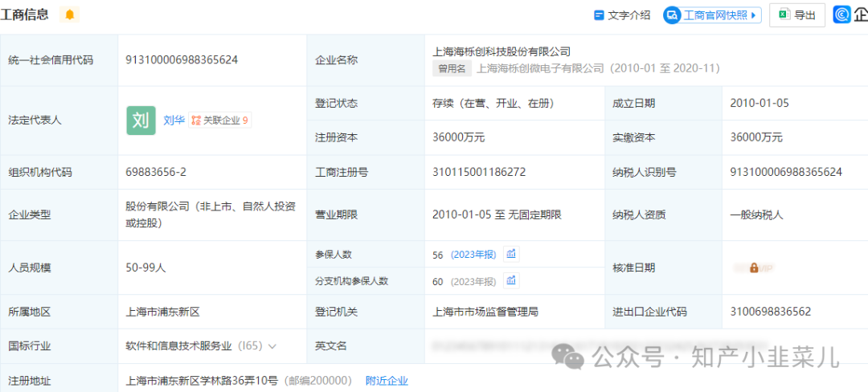Open the (2023年报) link beside 56

point(473,255)
